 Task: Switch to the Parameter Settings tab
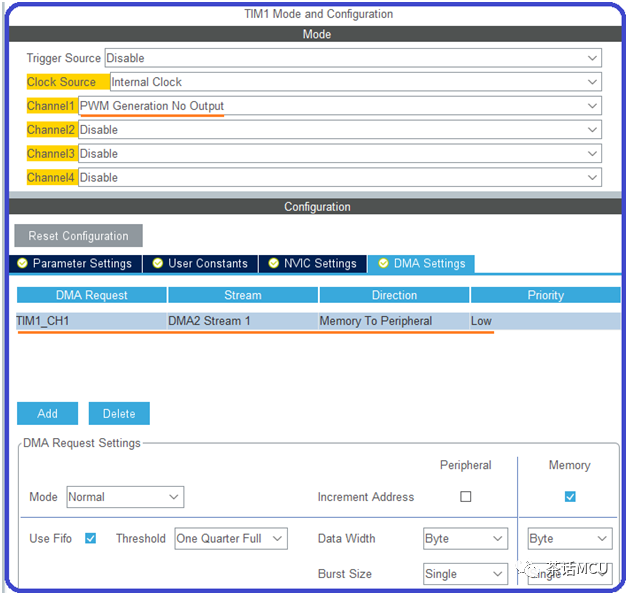[75, 263]
